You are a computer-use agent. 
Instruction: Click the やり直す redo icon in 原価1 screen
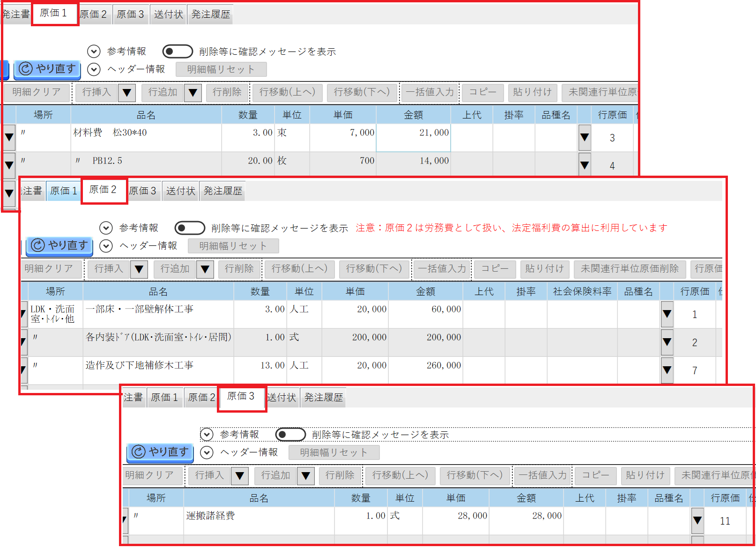pos(26,69)
